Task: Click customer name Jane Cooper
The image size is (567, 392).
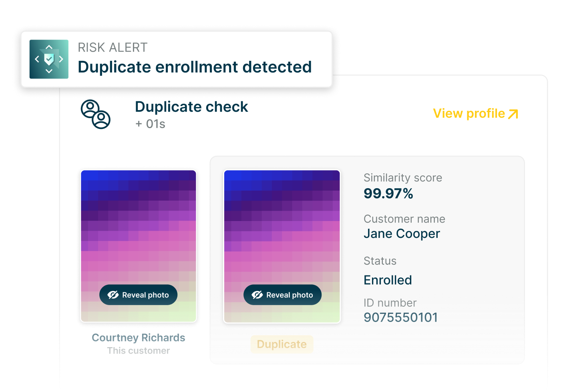Action: coord(402,233)
